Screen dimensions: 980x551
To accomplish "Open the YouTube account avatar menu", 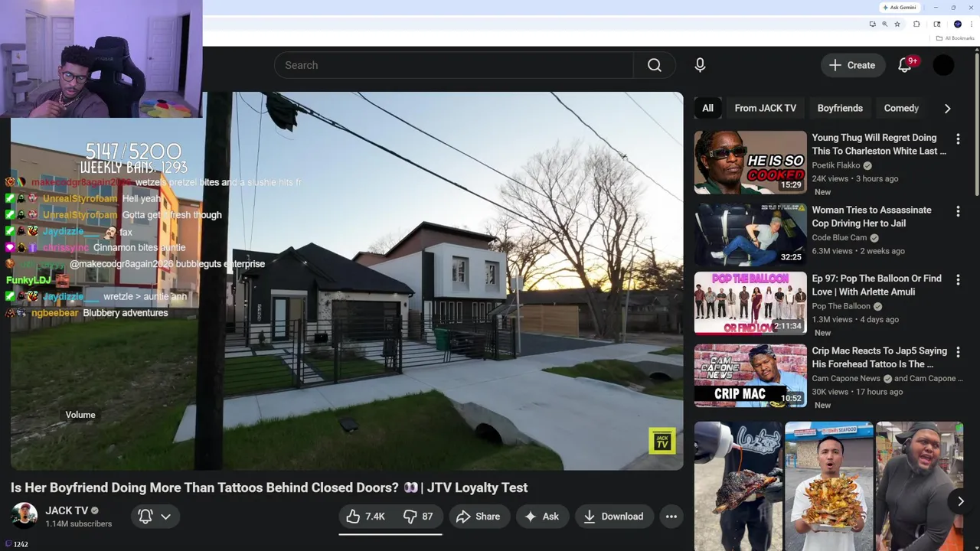I will (x=943, y=65).
